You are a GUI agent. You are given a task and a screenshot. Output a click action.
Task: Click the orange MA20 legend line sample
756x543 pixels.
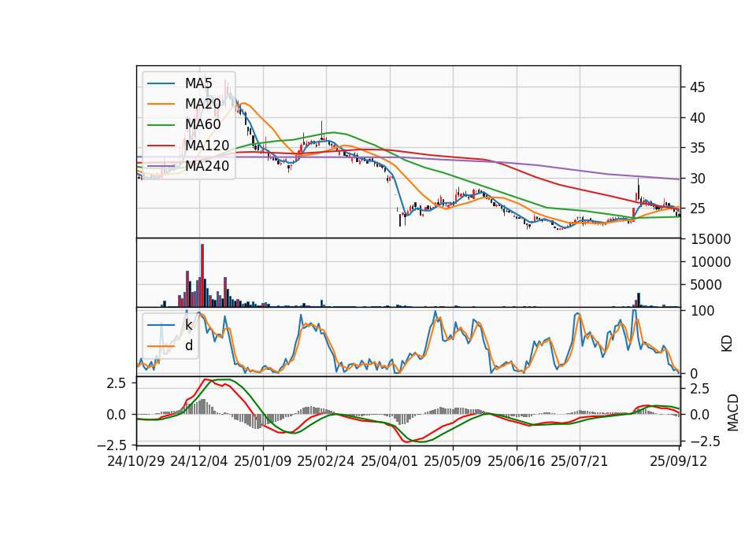[x=161, y=104]
